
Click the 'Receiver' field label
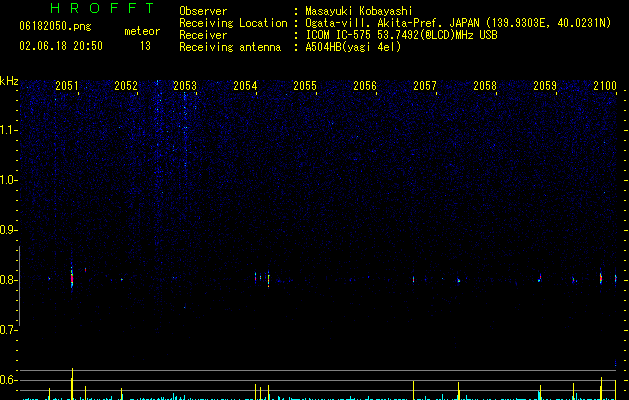pos(203,35)
